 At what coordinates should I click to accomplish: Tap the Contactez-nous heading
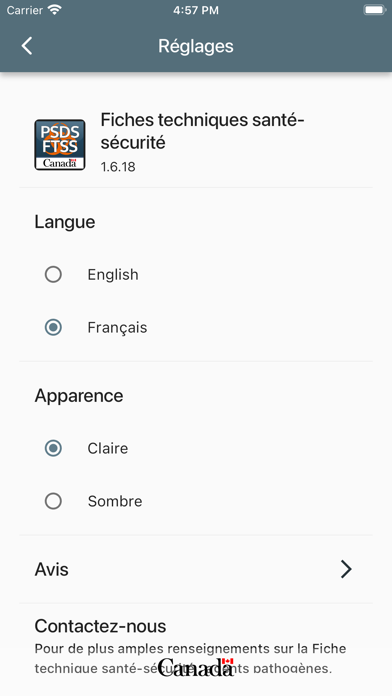pyautogui.click(x=100, y=626)
